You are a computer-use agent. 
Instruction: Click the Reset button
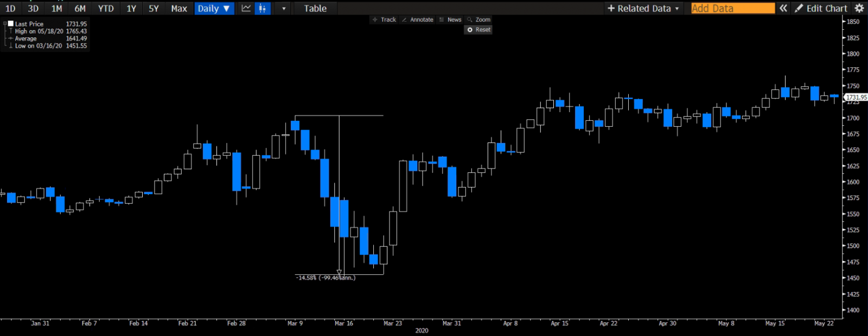pos(478,30)
